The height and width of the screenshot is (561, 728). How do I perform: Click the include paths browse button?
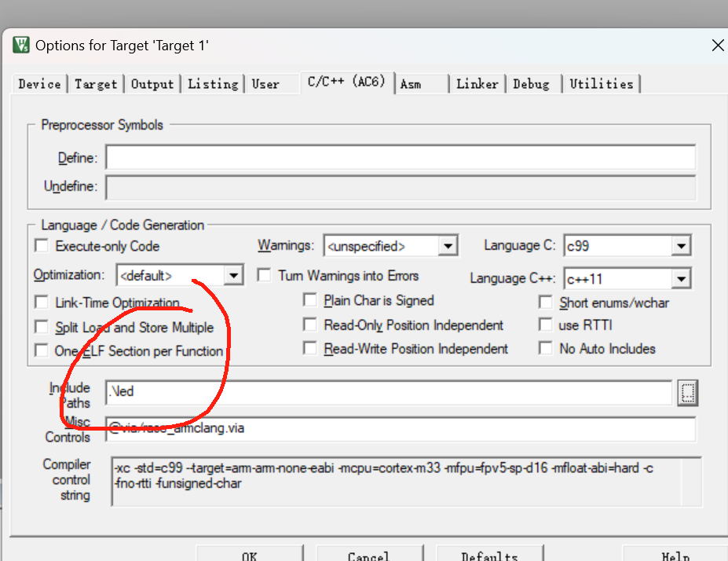[688, 393]
